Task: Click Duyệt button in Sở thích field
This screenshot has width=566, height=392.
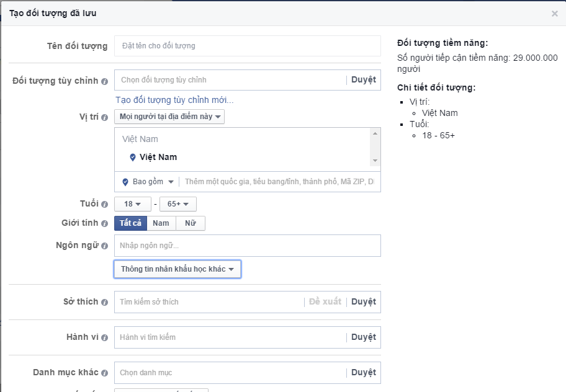Action: pos(364,302)
